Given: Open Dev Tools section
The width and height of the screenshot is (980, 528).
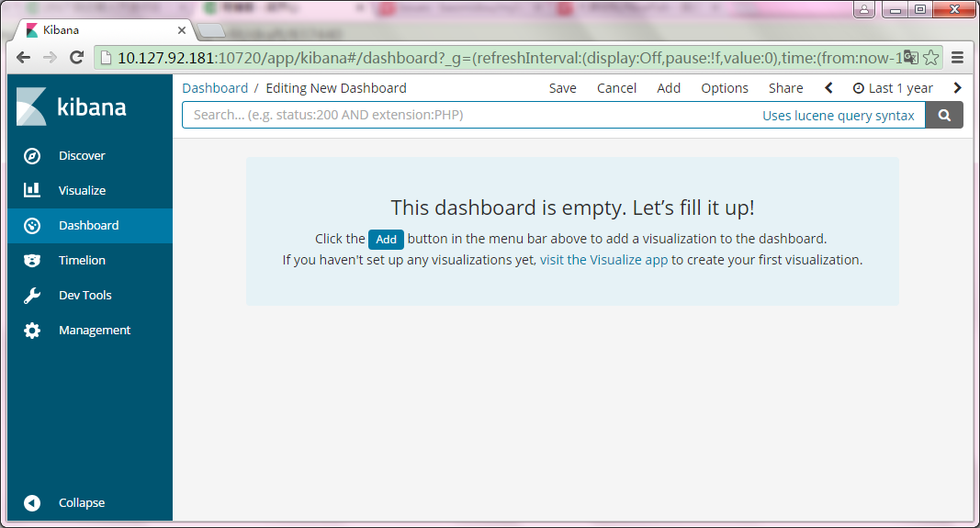Looking at the screenshot, I should 85,296.
